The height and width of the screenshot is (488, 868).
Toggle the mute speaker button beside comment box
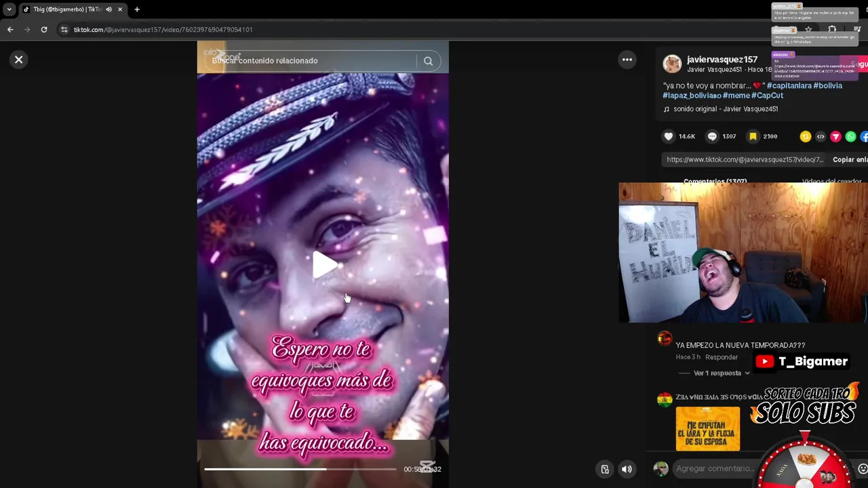[627, 469]
